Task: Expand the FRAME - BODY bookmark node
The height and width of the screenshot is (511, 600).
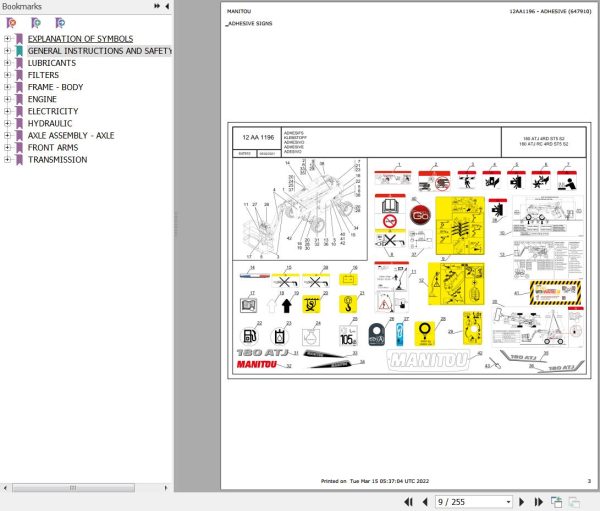Action: (x=7, y=87)
